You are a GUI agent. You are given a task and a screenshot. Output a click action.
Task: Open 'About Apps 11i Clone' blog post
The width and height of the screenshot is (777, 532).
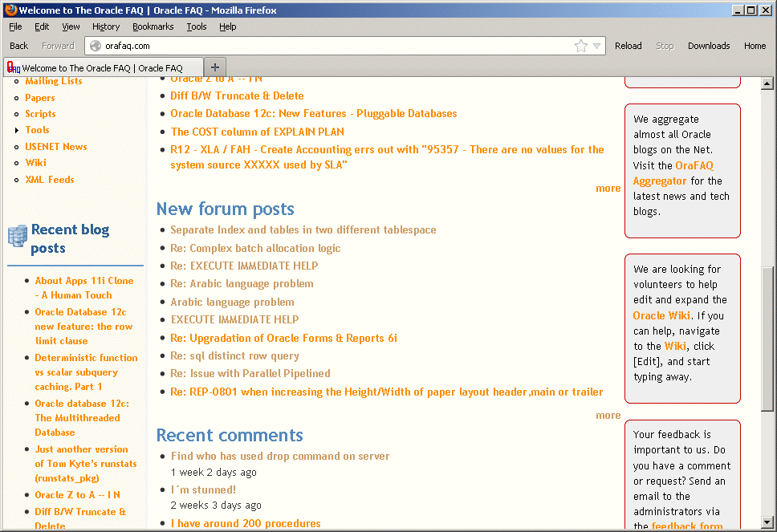84,288
